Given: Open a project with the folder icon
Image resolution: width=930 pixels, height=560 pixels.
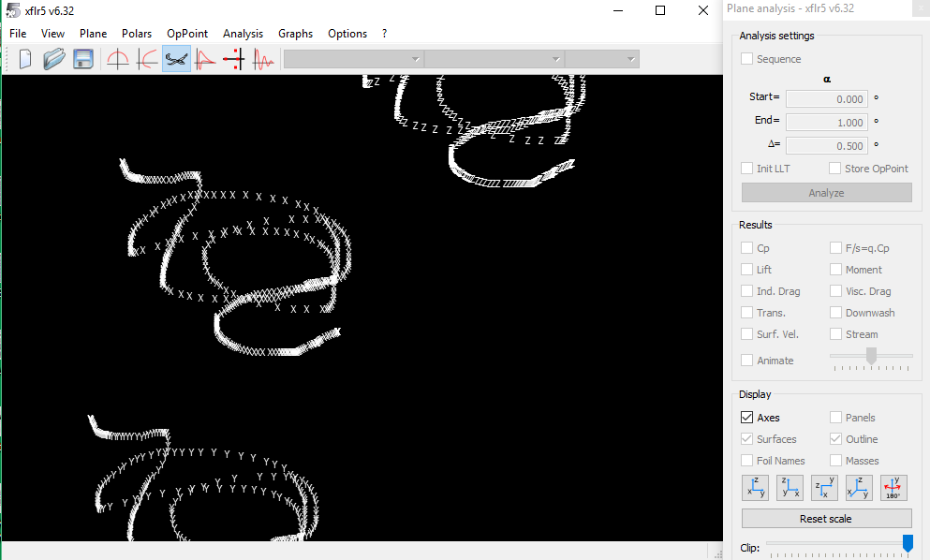Looking at the screenshot, I should pos(54,59).
